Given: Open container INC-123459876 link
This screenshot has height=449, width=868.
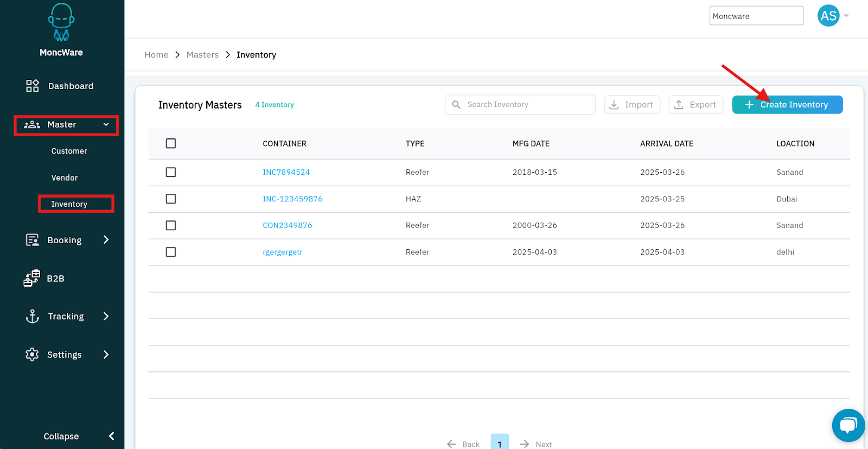Looking at the screenshot, I should [x=292, y=199].
